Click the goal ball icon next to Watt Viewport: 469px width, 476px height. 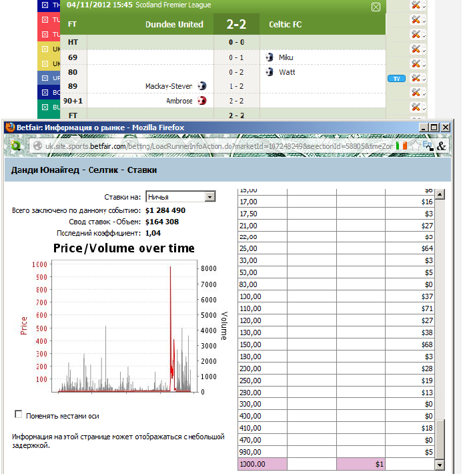(x=269, y=71)
